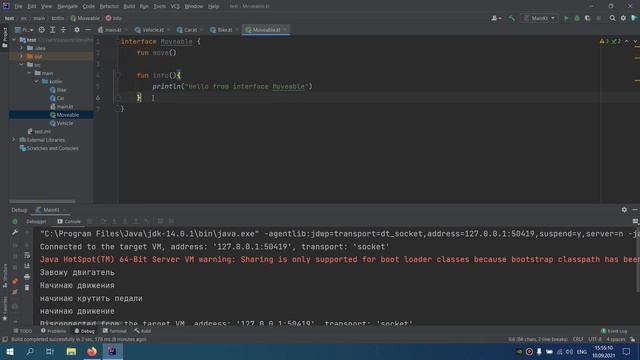Open the File menu
This screenshot has height=360, width=640.
18,7
